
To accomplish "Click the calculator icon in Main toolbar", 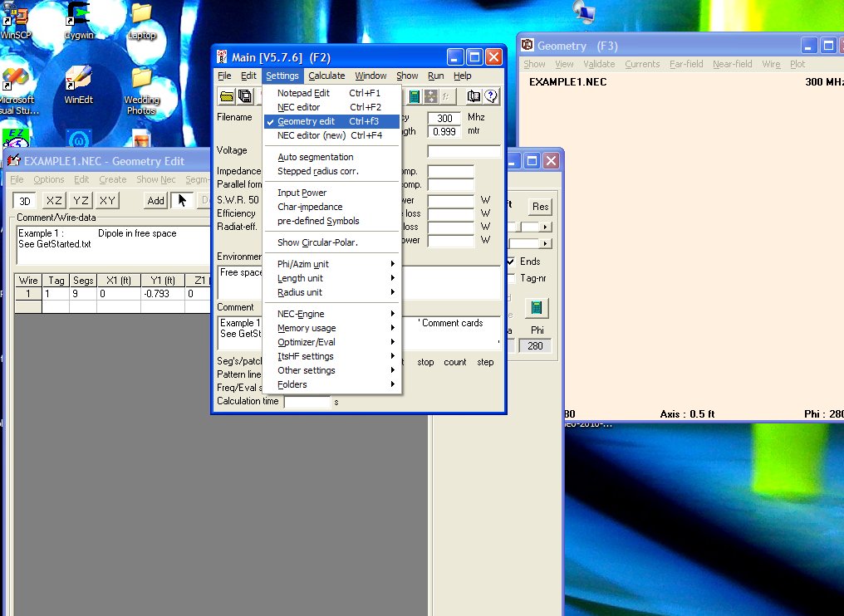I will [x=414, y=96].
